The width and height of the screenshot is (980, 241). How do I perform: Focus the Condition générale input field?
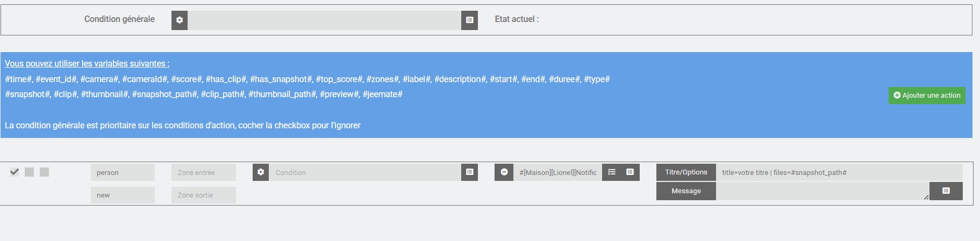click(x=324, y=20)
